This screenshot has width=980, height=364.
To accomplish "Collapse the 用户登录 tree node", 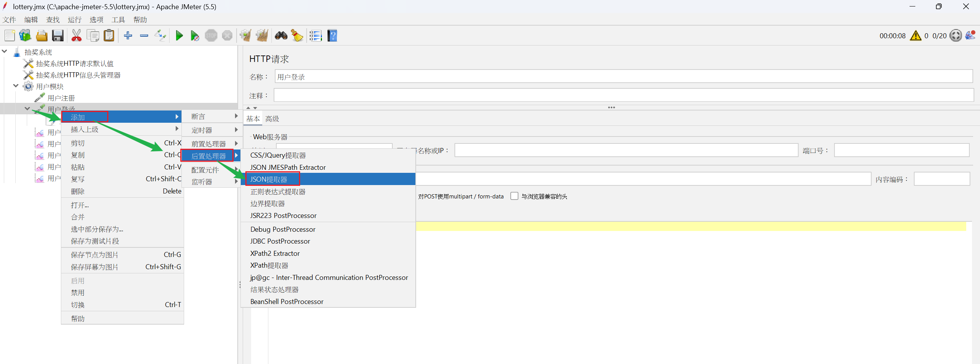I will point(27,109).
